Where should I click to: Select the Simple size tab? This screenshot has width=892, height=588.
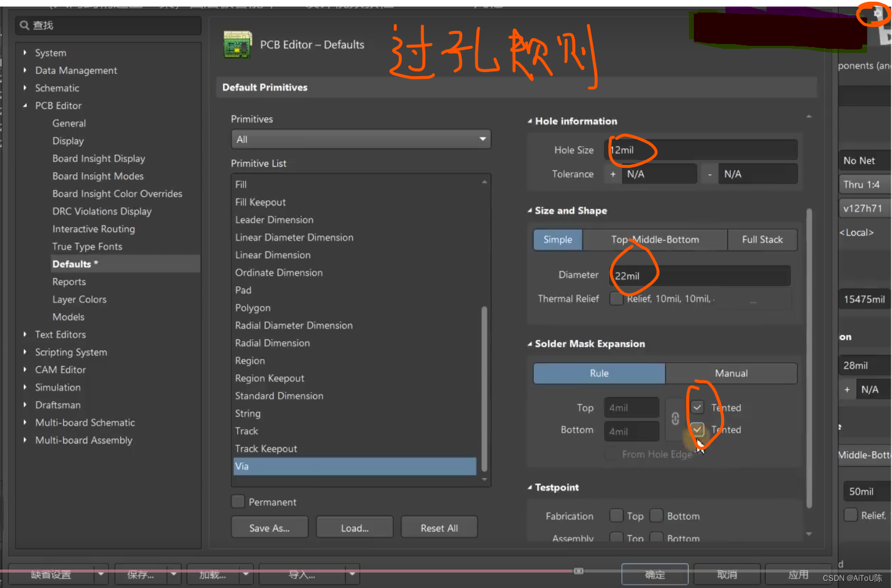coord(558,240)
